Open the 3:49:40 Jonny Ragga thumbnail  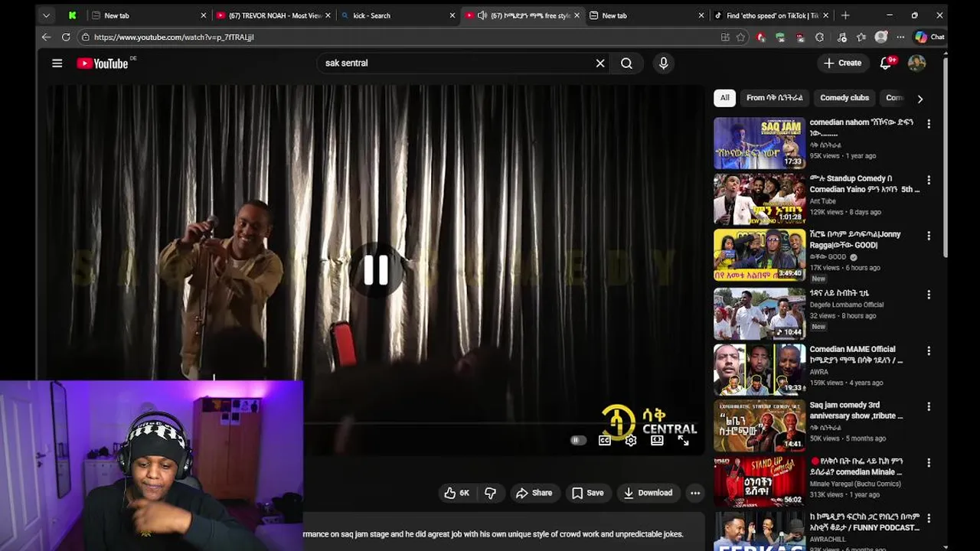click(759, 255)
